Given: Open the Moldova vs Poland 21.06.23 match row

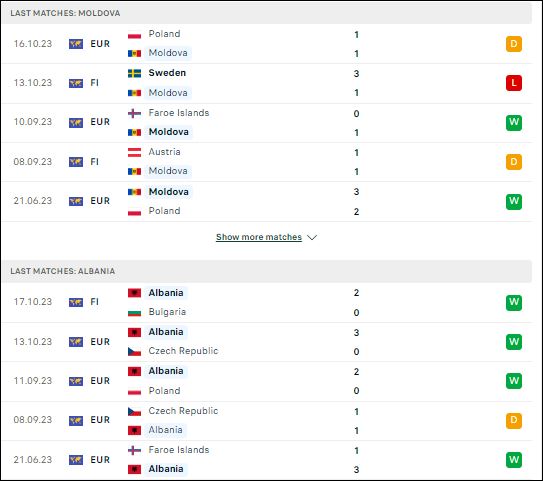Looking at the screenshot, I should (267, 202).
